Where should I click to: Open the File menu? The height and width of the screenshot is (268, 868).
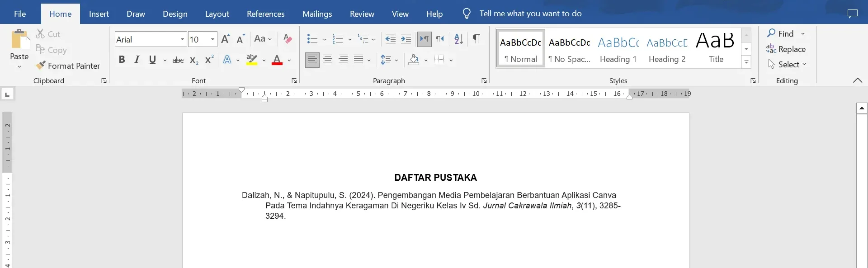pyautogui.click(x=20, y=14)
